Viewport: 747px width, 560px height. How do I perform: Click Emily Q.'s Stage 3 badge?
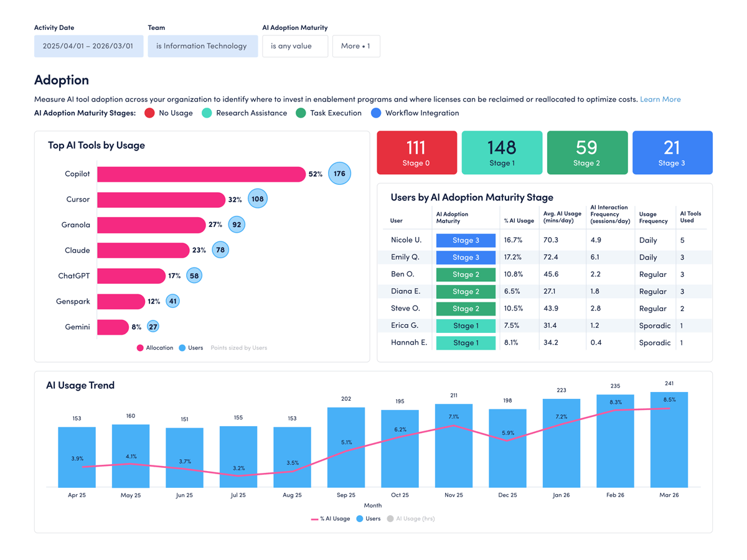(466, 257)
